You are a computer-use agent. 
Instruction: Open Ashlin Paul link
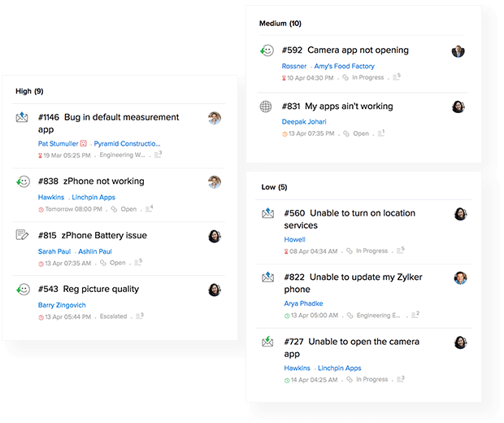pyautogui.click(x=95, y=251)
